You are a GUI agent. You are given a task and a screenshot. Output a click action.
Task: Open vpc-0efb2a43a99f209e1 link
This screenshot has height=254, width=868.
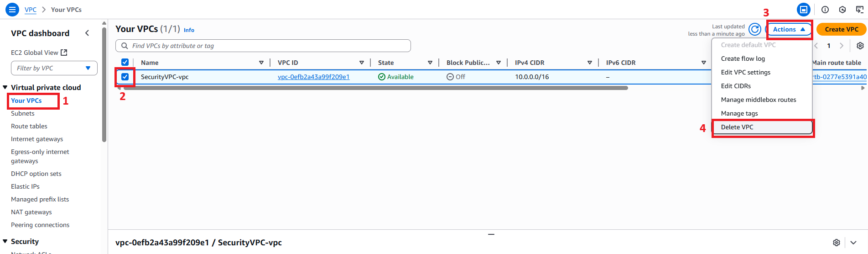click(313, 77)
